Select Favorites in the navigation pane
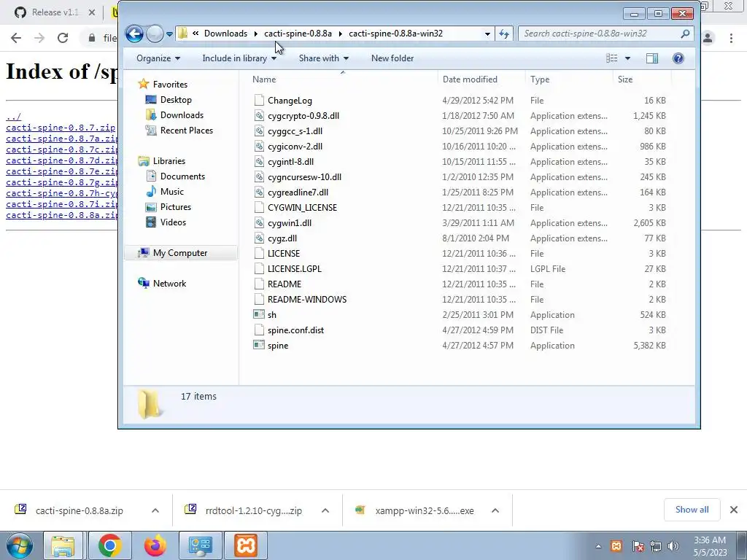Viewport: 747px width, 560px height. click(169, 85)
